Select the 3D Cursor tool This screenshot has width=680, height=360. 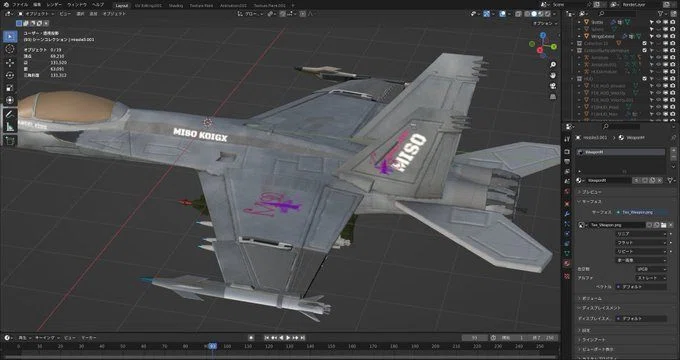click(10, 49)
